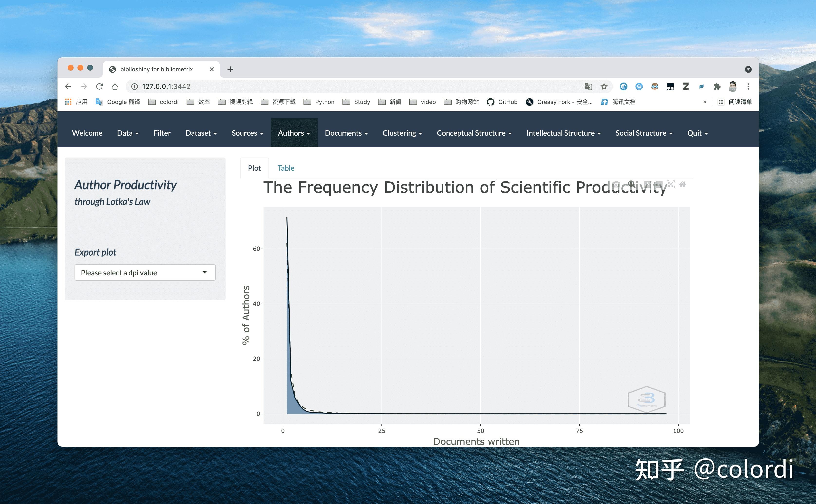Select the Plot tab
816x504 pixels.
254,168
